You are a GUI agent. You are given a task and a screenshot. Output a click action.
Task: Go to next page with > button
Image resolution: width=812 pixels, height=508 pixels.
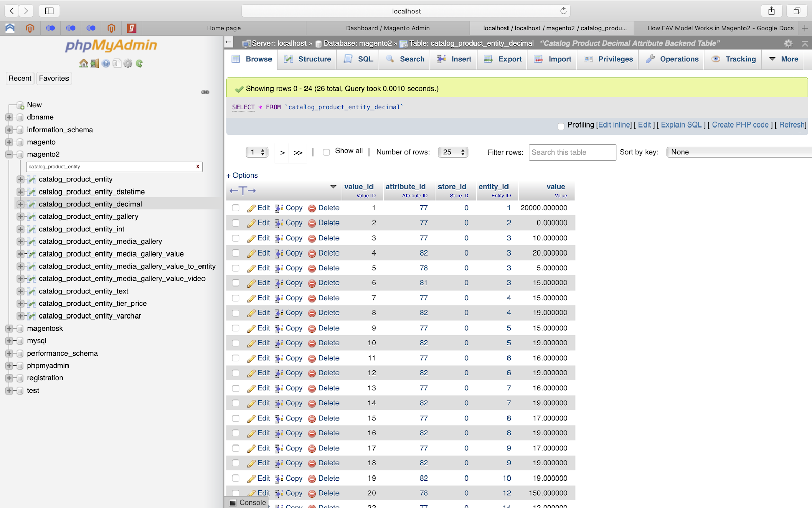(283, 153)
